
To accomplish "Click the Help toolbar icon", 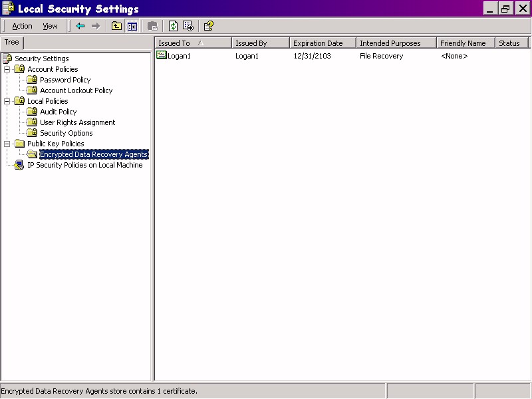I will [208, 26].
